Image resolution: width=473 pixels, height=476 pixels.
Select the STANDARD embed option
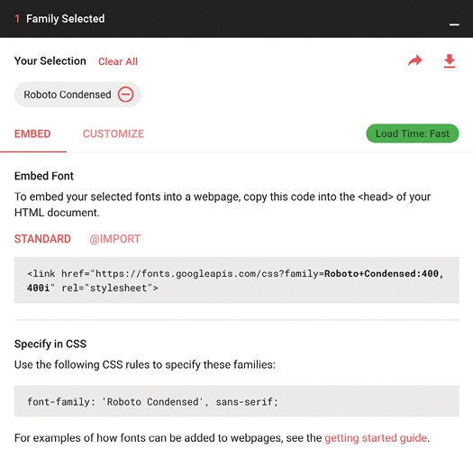[x=42, y=239]
